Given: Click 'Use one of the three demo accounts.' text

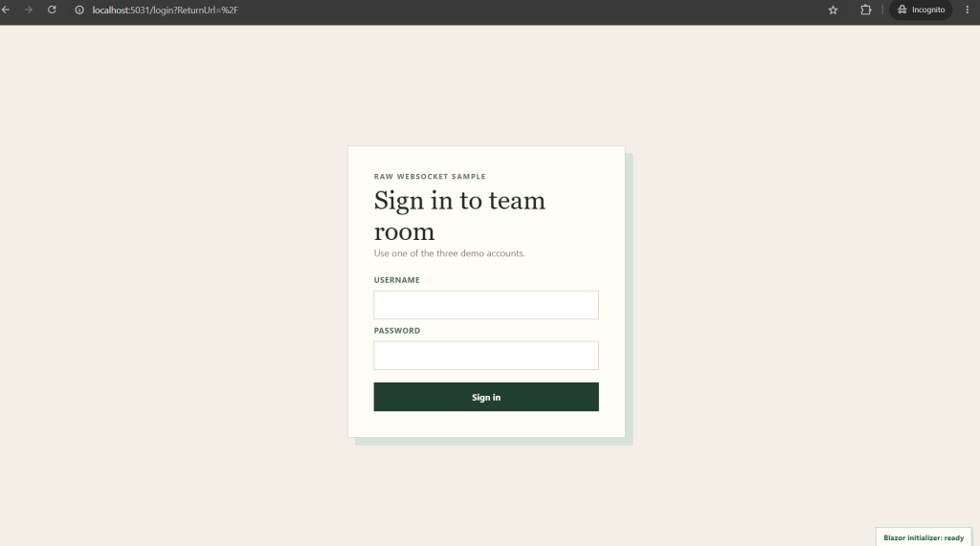Looking at the screenshot, I should (x=450, y=253).
